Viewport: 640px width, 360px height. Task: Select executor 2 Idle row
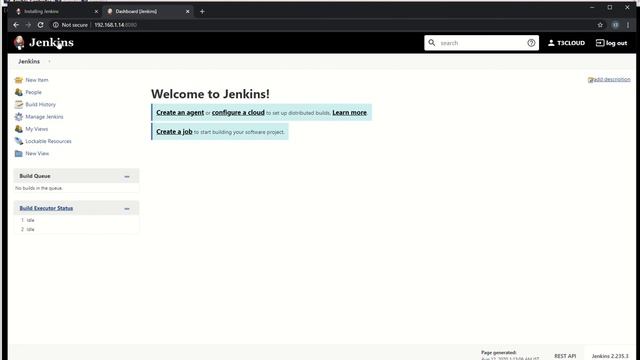coord(76,229)
